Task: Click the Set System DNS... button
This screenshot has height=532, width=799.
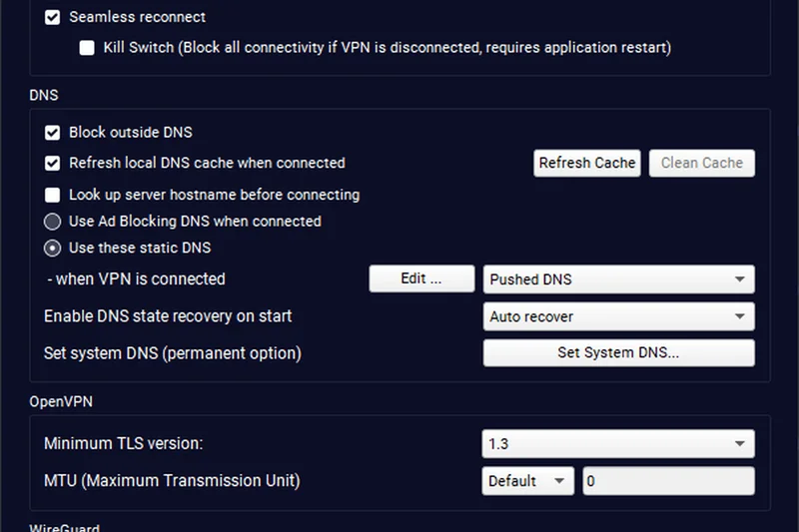Action: (618, 353)
